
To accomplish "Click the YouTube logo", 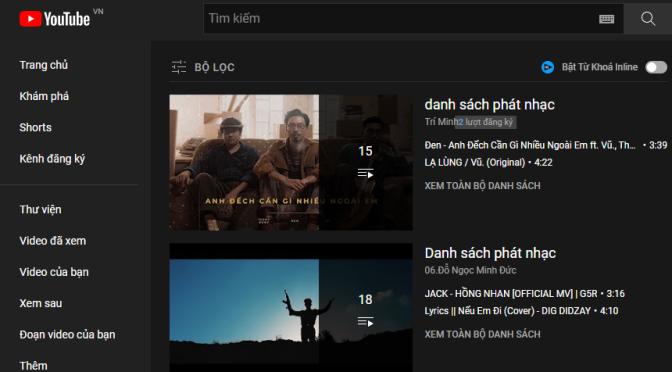I will coord(54,19).
